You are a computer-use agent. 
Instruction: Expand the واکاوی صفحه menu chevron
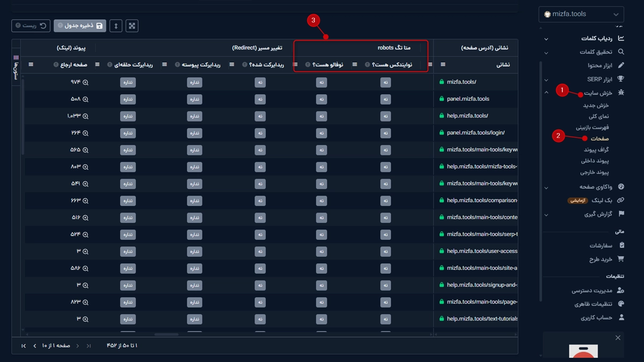(x=546, y=187)
